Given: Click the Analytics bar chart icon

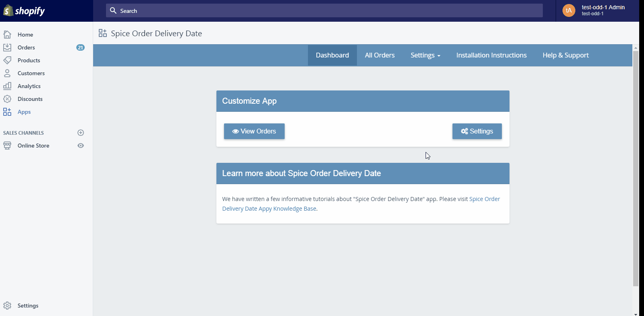Looking at the screenshot, I should 7,86.
